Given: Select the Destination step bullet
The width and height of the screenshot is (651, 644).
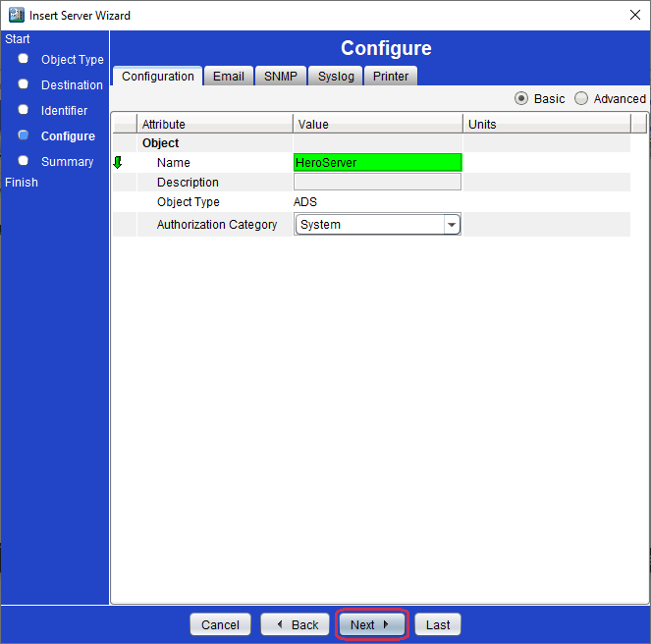Looking at the screenshot, I should coord(24,84).
